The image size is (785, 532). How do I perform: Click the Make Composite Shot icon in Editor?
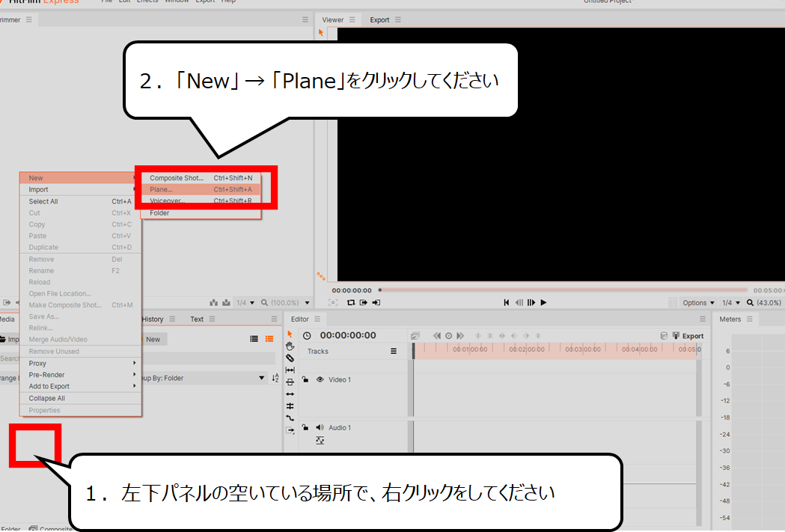tap(415, 336)
